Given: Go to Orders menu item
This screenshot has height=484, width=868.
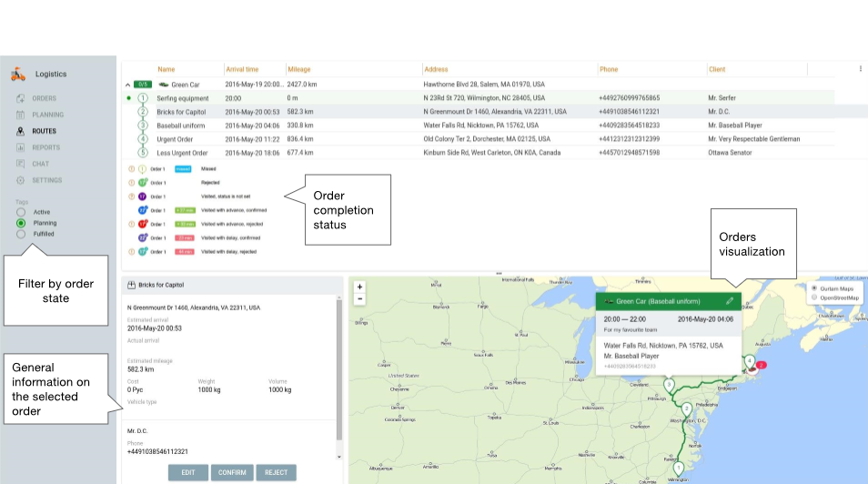Looking at the screenshot, I should (45, 98).
